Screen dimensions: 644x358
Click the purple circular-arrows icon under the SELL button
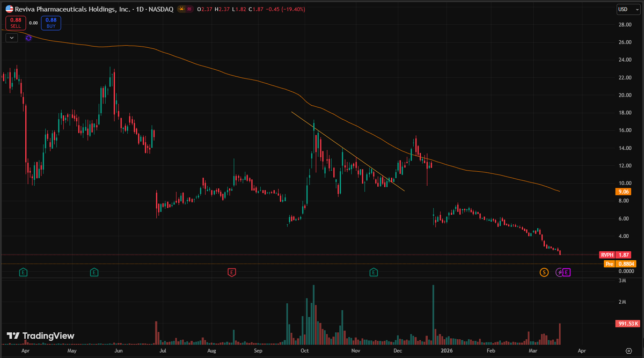coord(28,38)
